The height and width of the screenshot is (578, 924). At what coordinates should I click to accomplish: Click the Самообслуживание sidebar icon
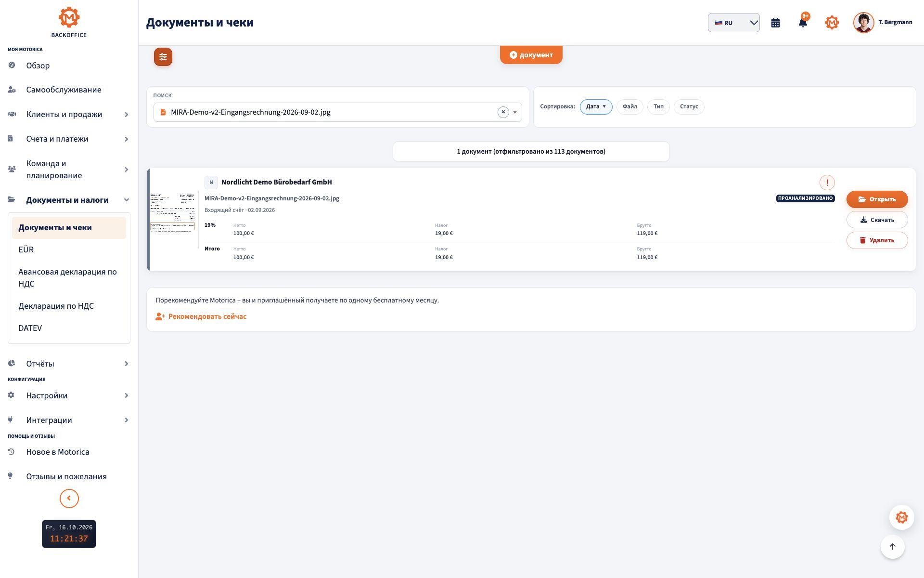(x=12, y=90)
